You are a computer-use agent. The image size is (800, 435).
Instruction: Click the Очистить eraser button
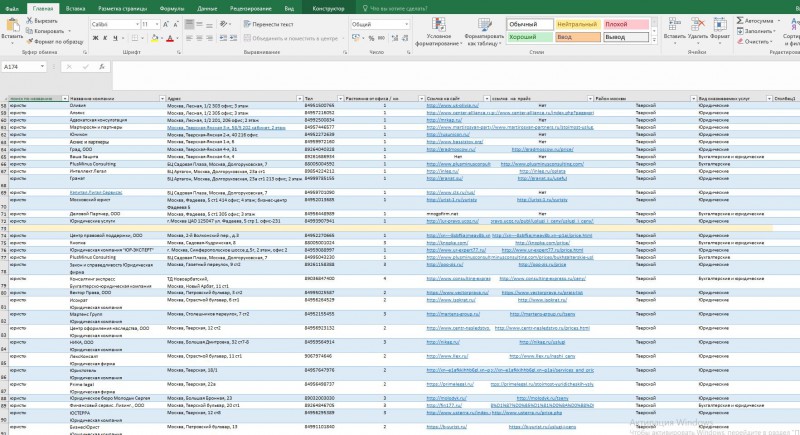coord(754,41)
